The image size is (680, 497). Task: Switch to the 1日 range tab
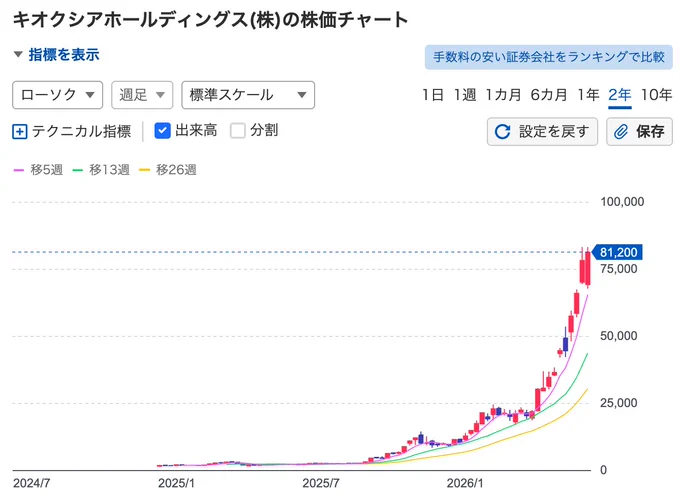[432, 95]
